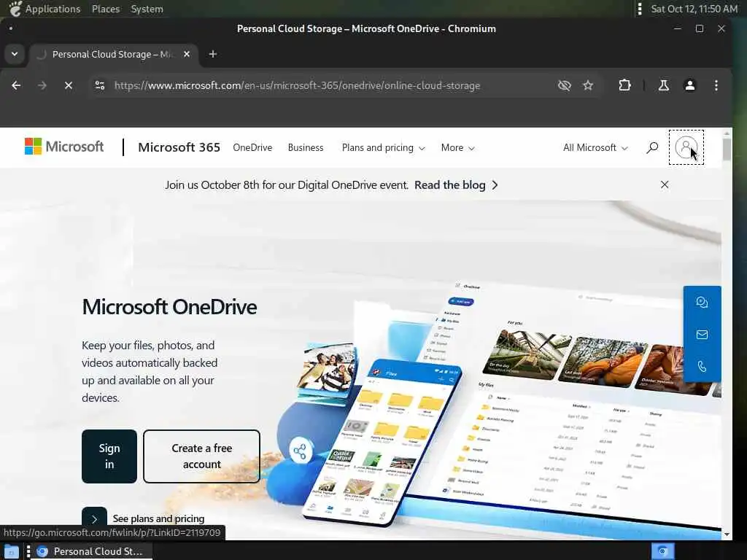The height and width of the screenshot is (560, 747).
Task: Click the Microsoft logo
Action: click(x=64, y=146)
